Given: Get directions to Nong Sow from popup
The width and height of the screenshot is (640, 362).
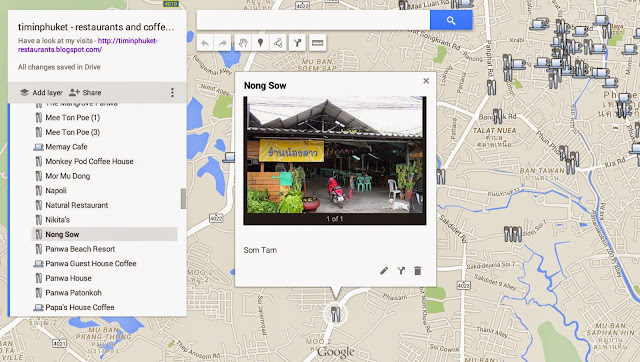Looking at the screenshot, I should [401, 271].
